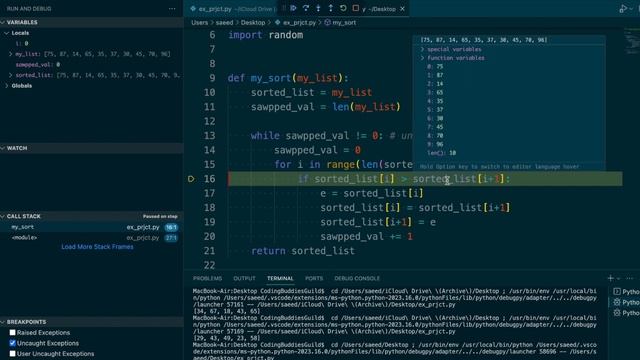Open Run Python File dropdown arrow
The width and height of the screenshot is (640, 360).
pos(631,9)
